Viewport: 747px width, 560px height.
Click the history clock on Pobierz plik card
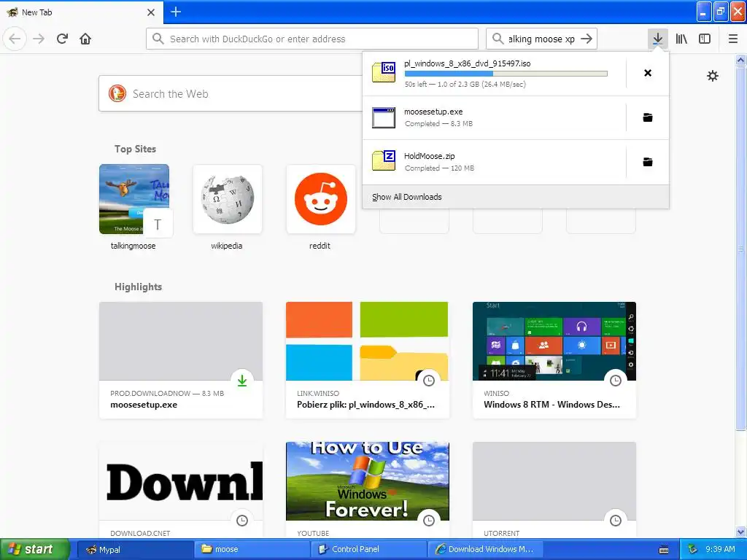click(429, 381)
